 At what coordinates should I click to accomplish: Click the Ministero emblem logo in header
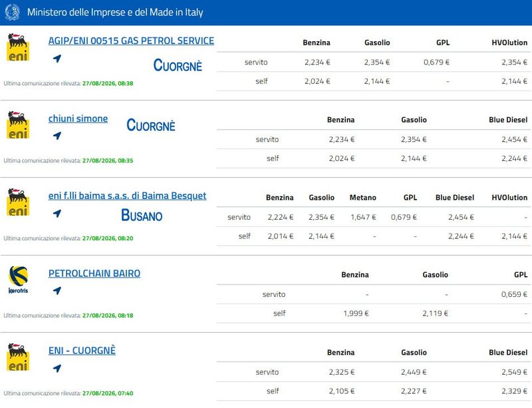click(x=12, y=12)
